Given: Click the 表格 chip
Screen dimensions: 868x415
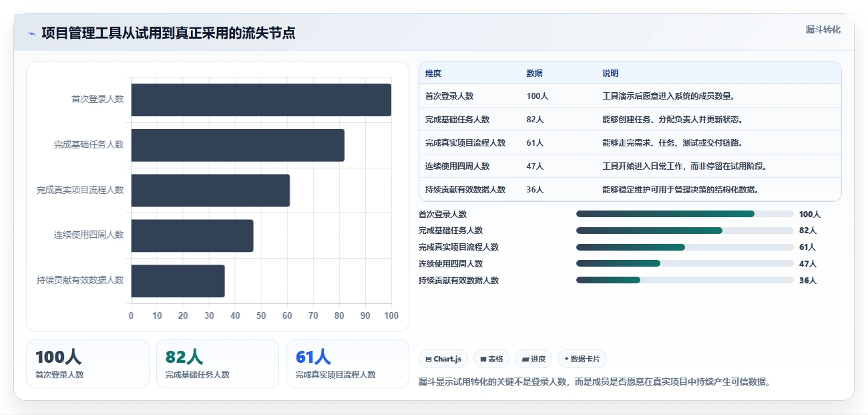Looking at the screenshot, I should tap(491, 359).
